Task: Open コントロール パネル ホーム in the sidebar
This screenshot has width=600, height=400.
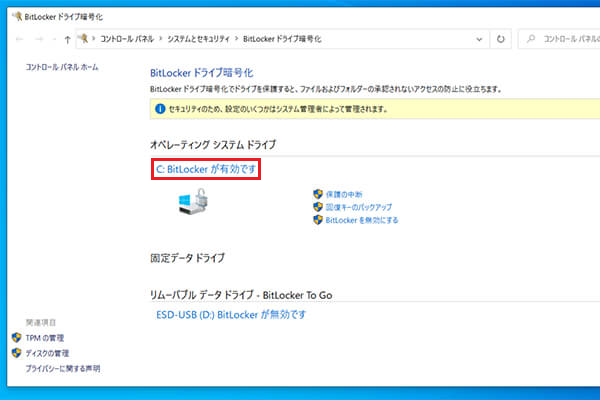Action: [64, 67]
